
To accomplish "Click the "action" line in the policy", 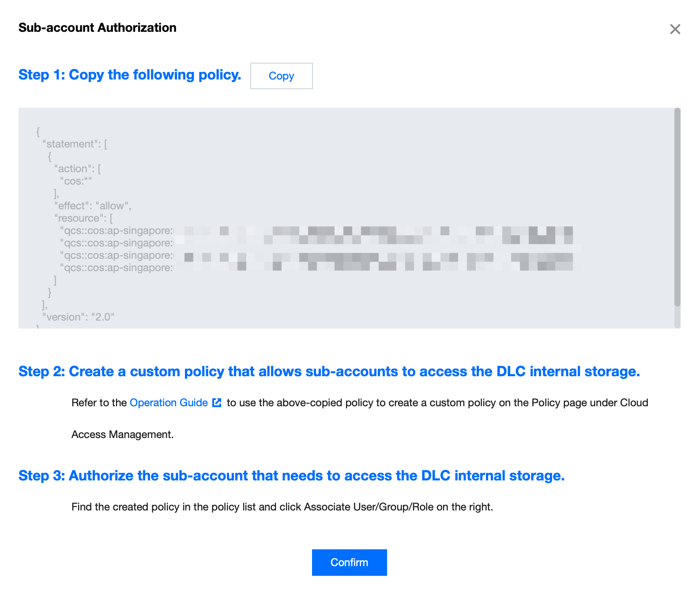I will coord(77,169).
